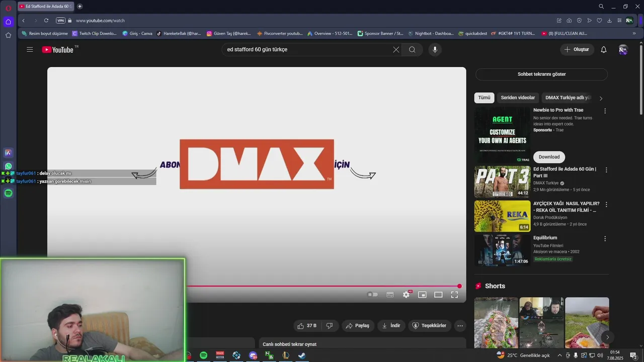This screenshot has width=644, height=362.
Task: Click the Oluştur create button
Action: point(577,49)
